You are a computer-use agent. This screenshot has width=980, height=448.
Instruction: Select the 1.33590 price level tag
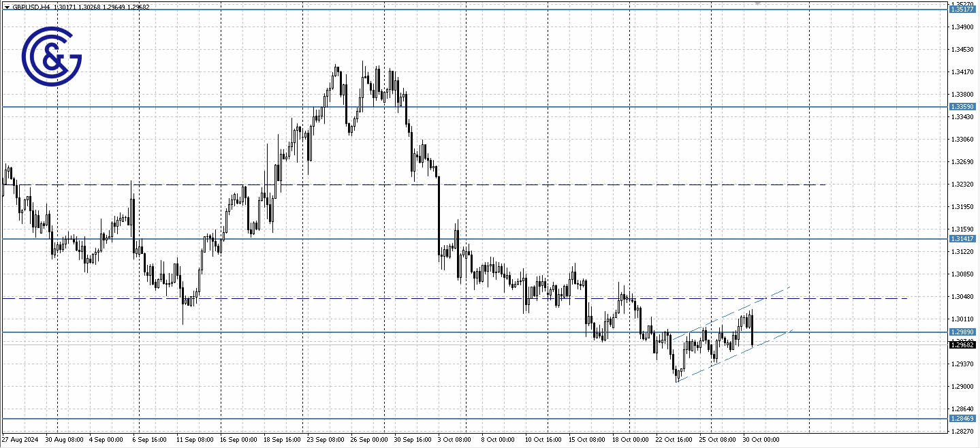(x=962, y=106)
